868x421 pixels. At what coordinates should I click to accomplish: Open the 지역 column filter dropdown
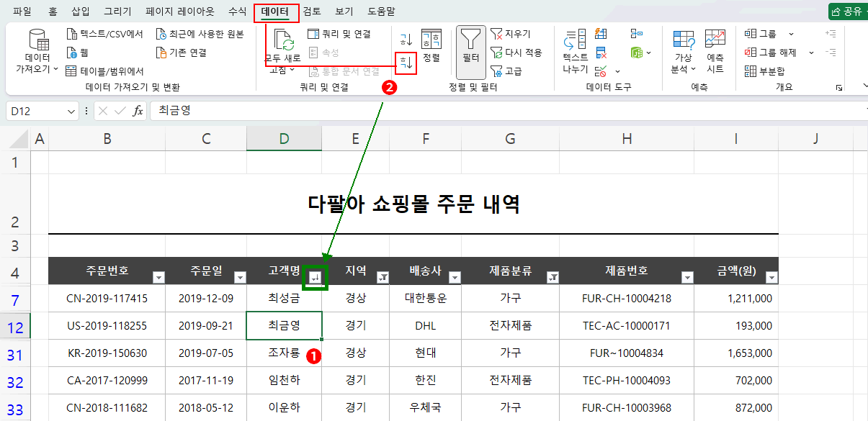coord(382,277)
